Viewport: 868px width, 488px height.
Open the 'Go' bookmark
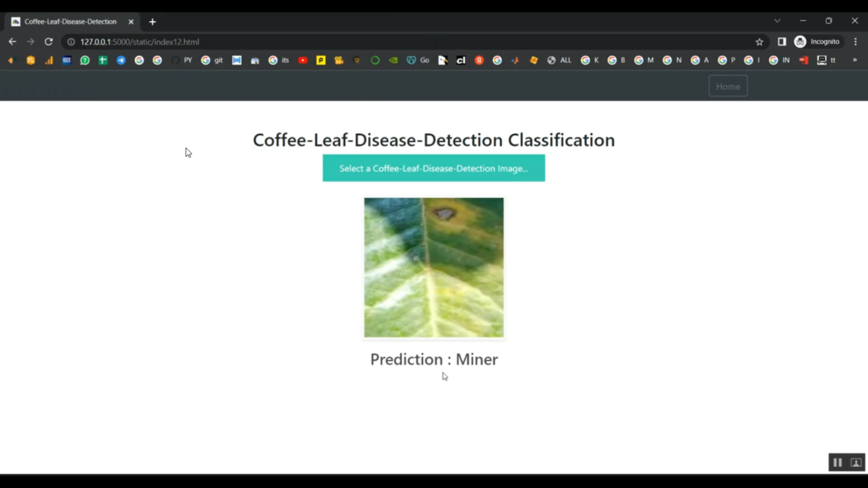point(418,60)
